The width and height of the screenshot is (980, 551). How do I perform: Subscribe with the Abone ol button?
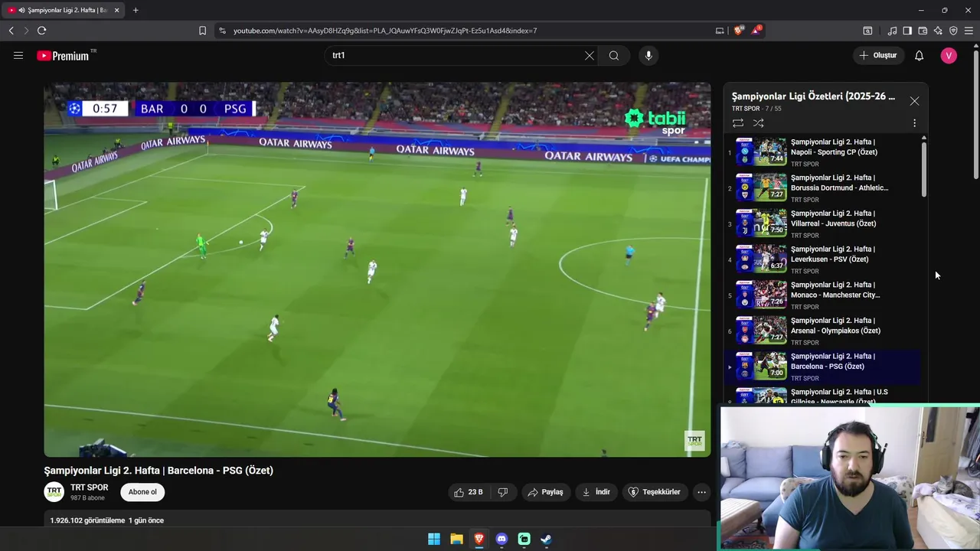click(x=142, y=492)
